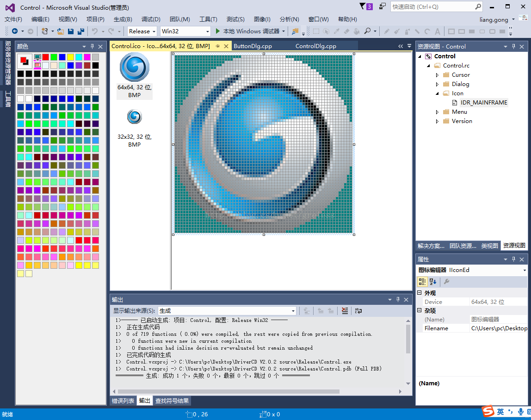Open the Sogou input method icon

coord(488,411)
